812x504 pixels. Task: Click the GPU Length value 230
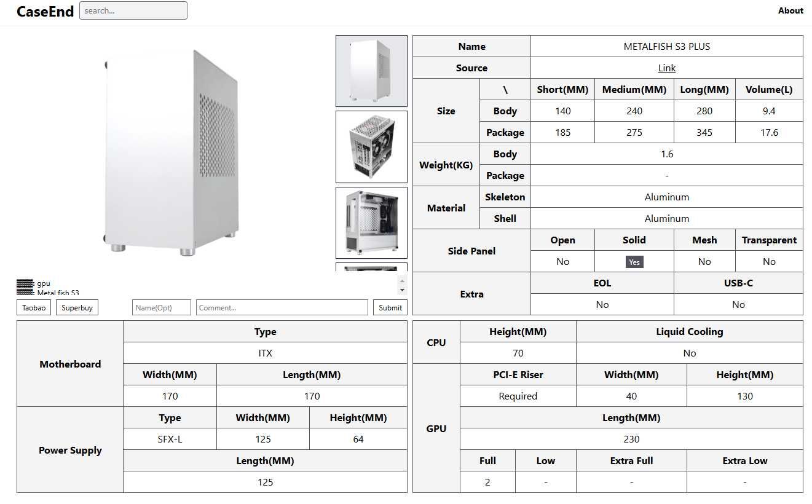(x=631, y=439)
